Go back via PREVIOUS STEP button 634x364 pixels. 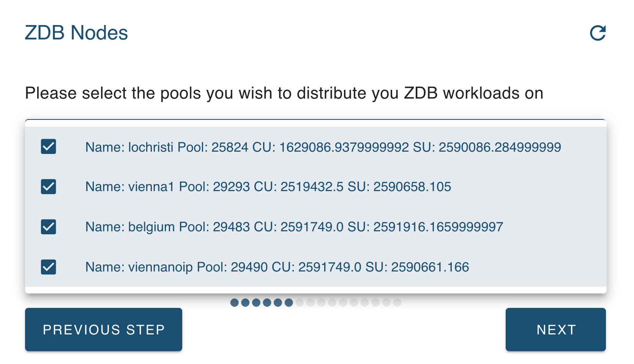(x=103, y=329)
